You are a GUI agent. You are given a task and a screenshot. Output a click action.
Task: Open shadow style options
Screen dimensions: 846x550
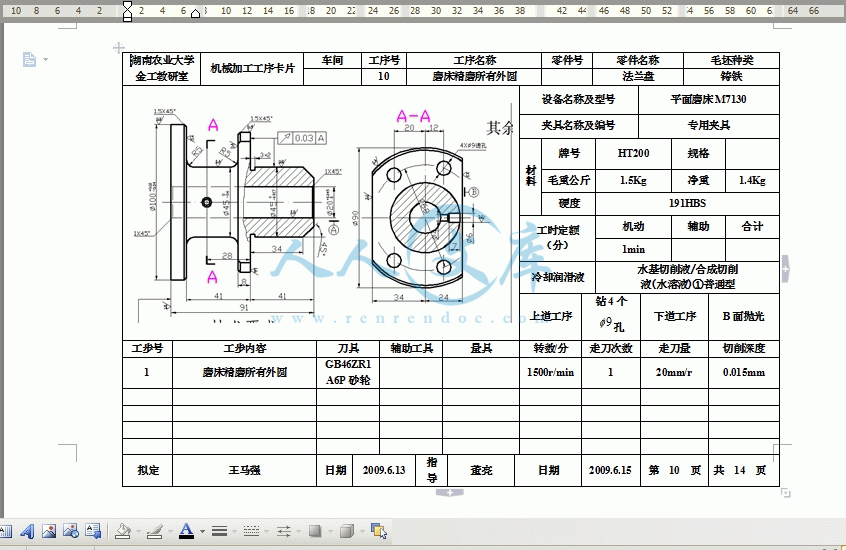[x=315, y=532]
